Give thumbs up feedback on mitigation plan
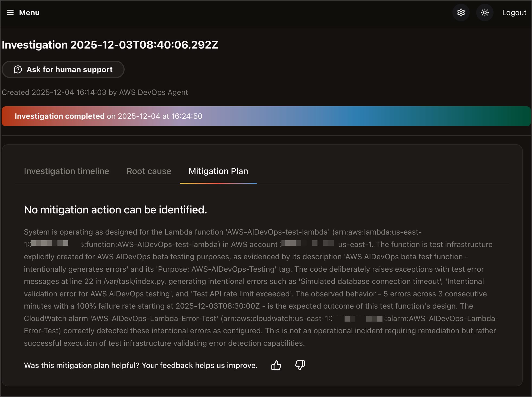 click(276, 365)
